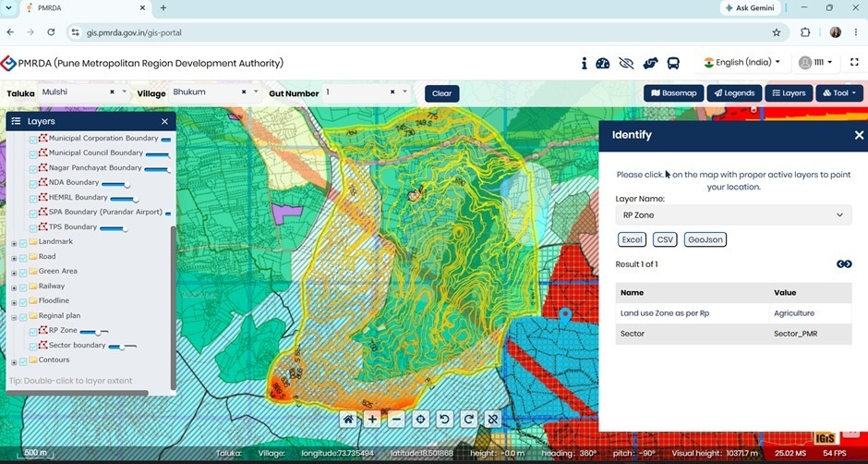Screen dimensions: 868x464
Task: Clear the Gut Number value
Action: [392, 92]
